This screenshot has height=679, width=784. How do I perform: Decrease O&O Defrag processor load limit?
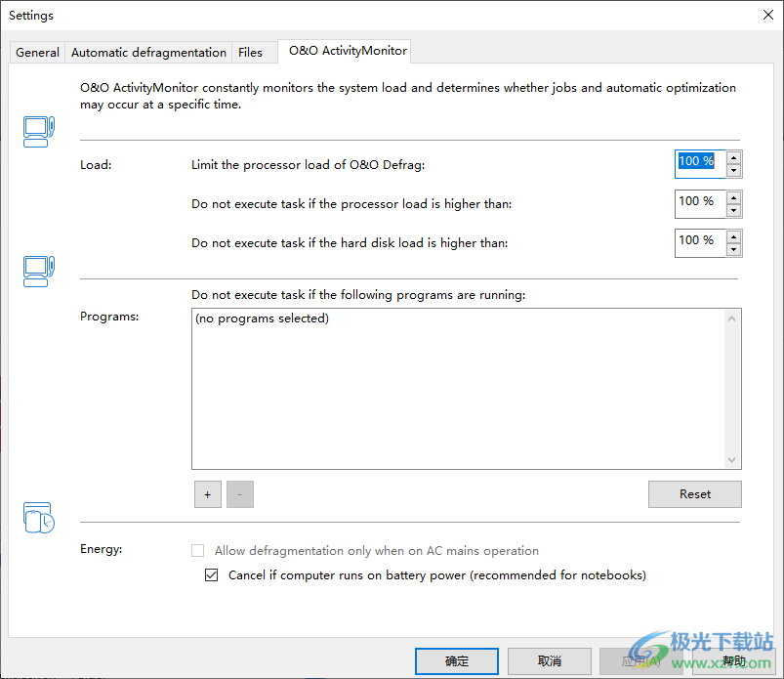coord(734,171)
